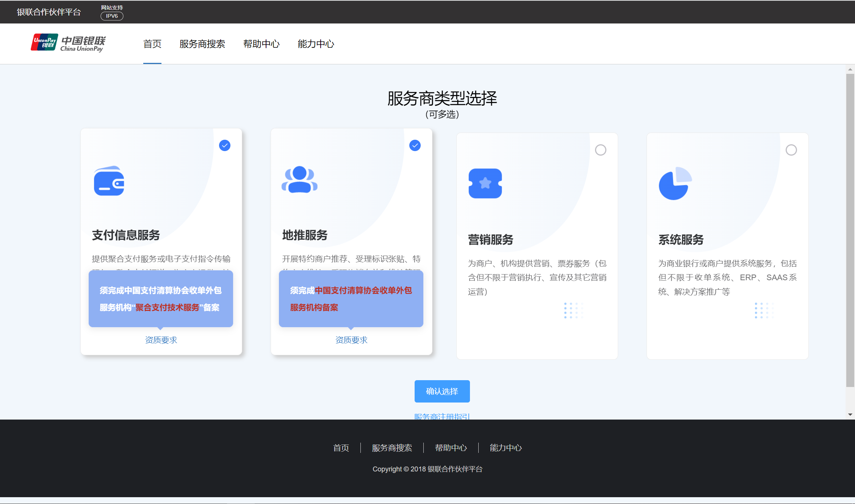The width and height of the screenshot is (855, 504).
Task: Select the 营销服务 radio circle
Action: click(601, 150)
